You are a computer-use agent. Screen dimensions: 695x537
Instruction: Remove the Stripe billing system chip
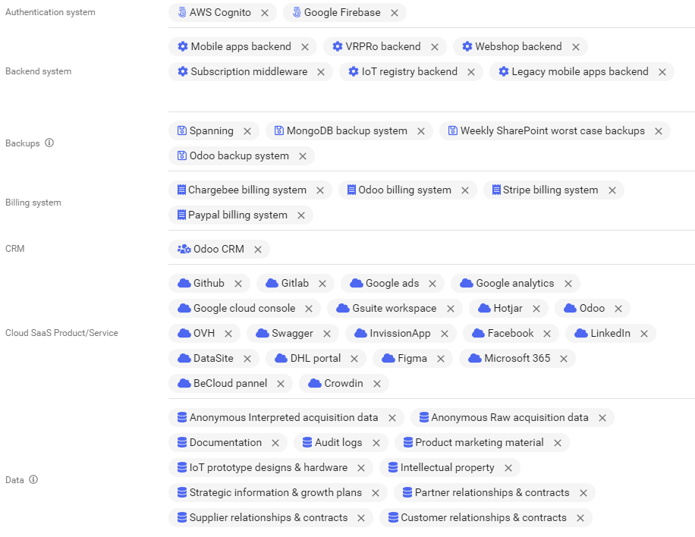tap(612, 190)
